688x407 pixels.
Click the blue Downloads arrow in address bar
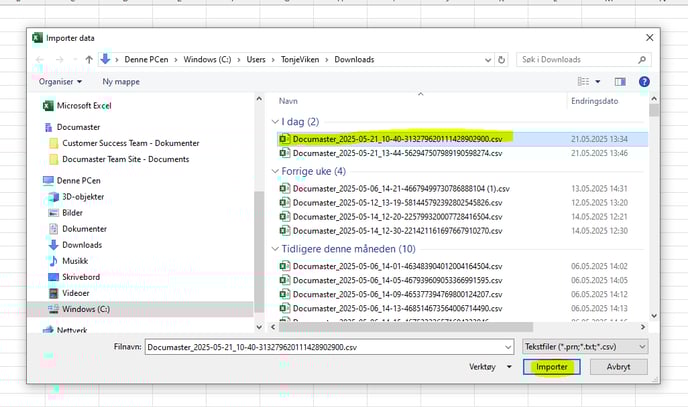point(105,59)
